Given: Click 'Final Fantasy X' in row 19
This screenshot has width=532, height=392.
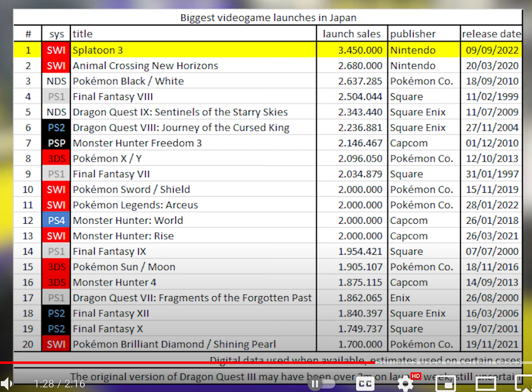Looking at the screenshot, I should pyautogui.click(x=108, y=329).
